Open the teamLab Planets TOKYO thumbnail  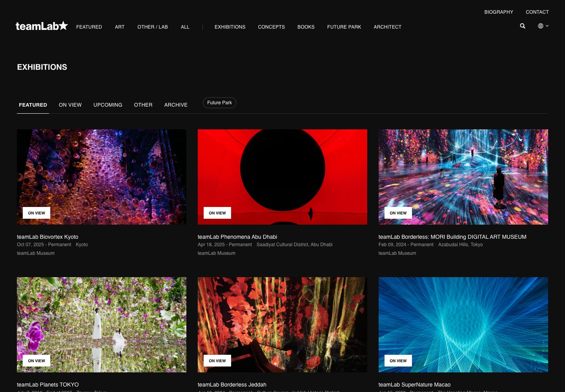coord(102,325)
